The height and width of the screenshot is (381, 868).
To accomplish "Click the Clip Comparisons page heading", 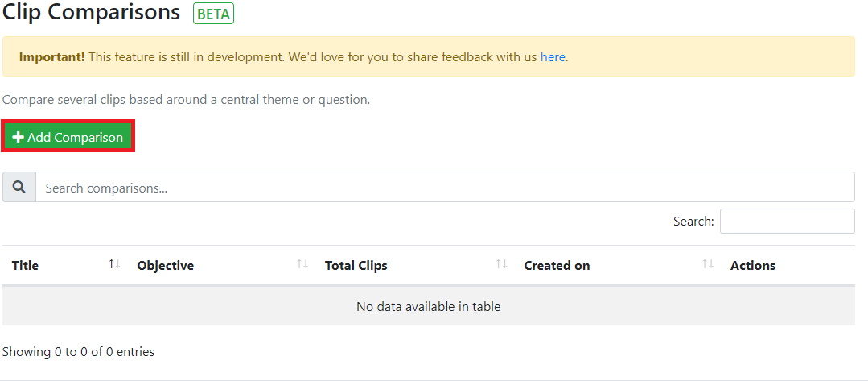I will coord(92,12).
